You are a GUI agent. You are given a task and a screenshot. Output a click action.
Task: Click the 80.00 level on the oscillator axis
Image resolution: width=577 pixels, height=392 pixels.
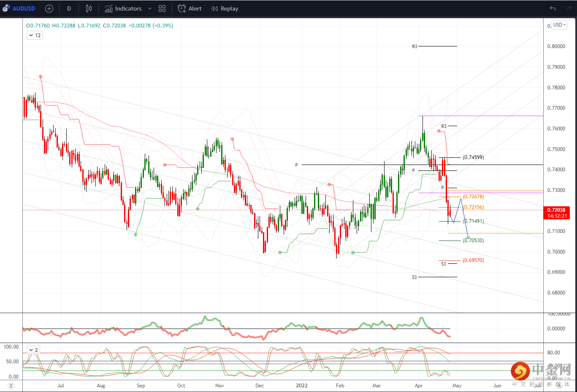point(553,353)
